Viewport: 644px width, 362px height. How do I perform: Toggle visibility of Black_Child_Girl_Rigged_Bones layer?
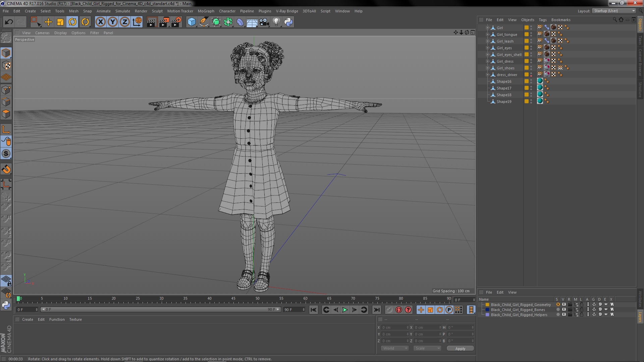click(x=564, y=310)
